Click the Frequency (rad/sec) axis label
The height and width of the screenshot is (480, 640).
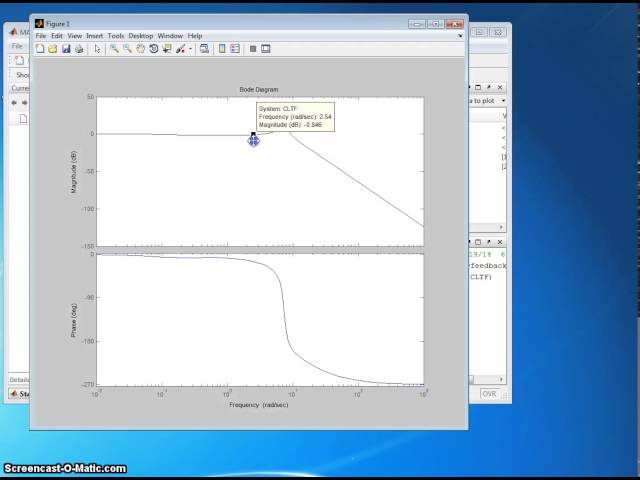259,405
